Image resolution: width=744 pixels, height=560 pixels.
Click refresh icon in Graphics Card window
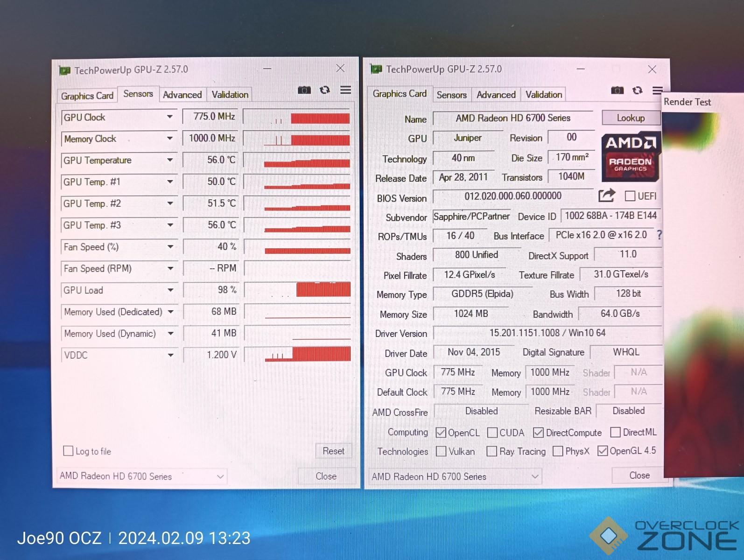[637, 90]
